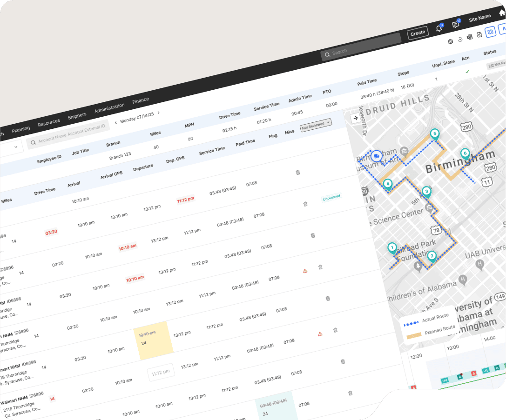506x420 pixels.
Task: Collapse map panel with arrow button
Action: [x=356, y=118]
